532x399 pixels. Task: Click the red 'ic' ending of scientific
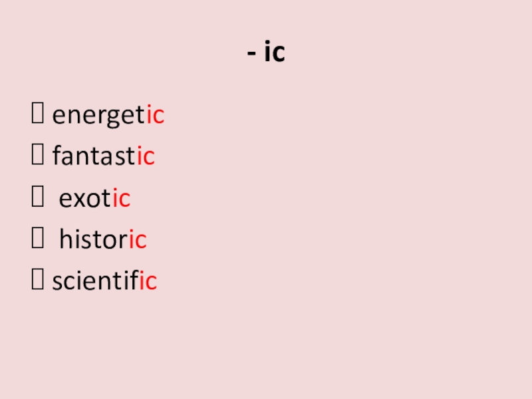click(x=148, y=281)
